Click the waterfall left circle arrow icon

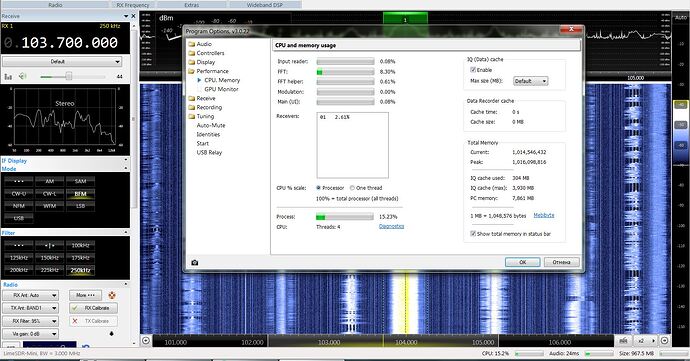coord(146,341)
